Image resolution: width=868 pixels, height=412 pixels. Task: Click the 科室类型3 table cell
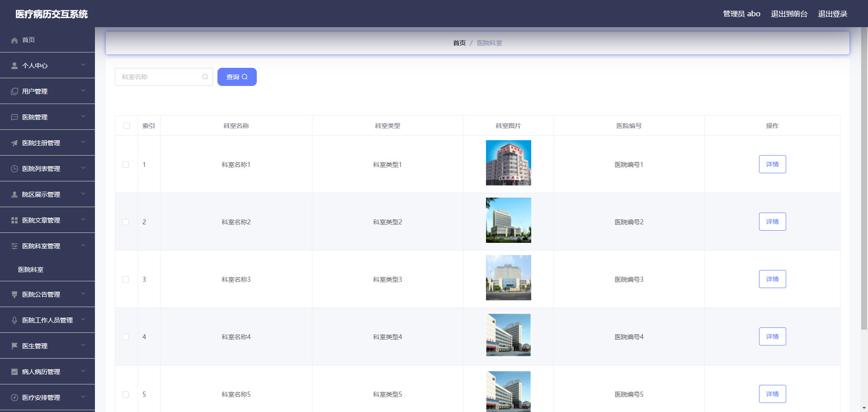click(x=387, y=279)
